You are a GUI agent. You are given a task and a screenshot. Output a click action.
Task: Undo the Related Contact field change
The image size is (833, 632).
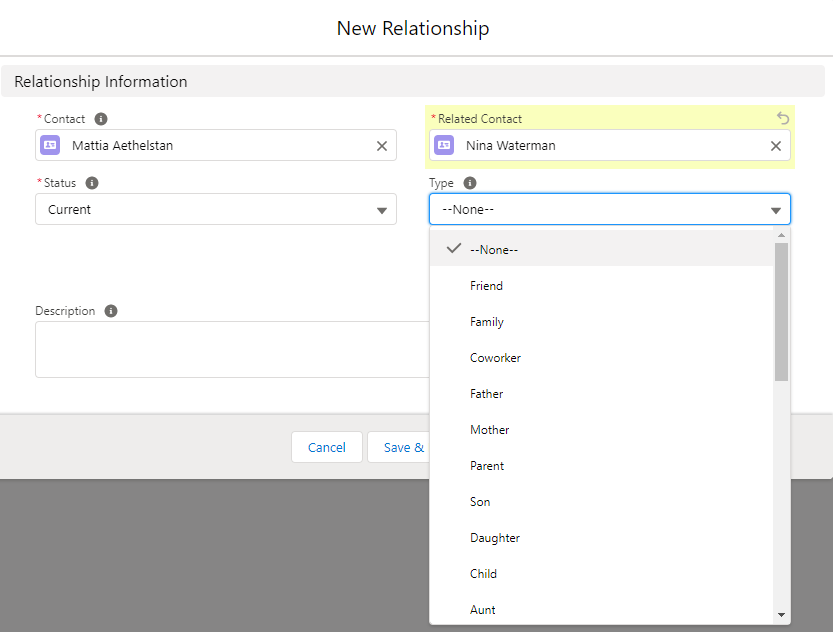point(783,118)
